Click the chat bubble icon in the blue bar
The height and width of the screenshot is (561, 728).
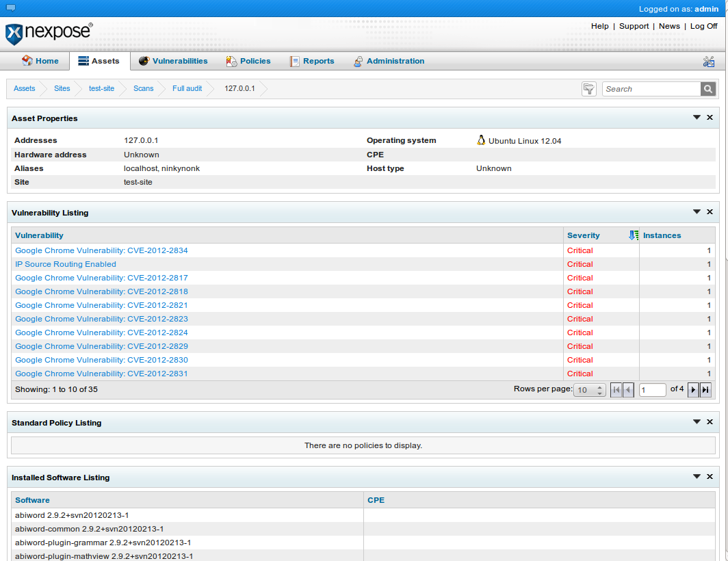(11, 8)
